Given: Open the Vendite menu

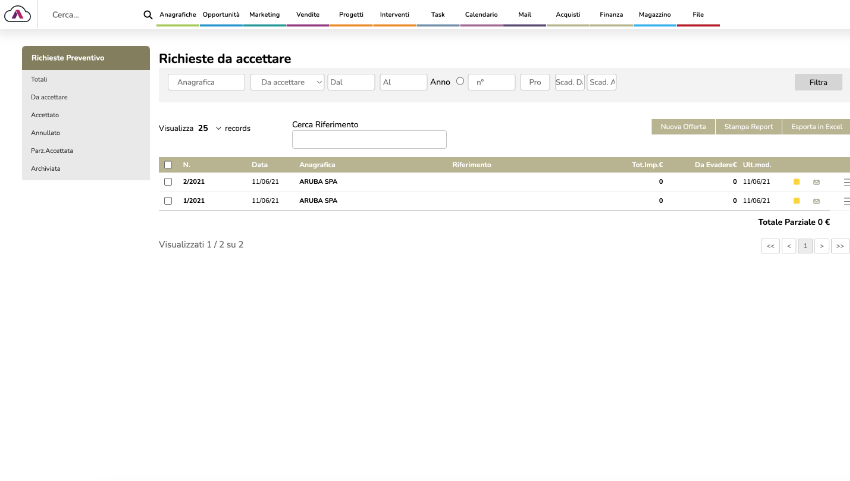Looking at the screenshot, I should [307, 15].
